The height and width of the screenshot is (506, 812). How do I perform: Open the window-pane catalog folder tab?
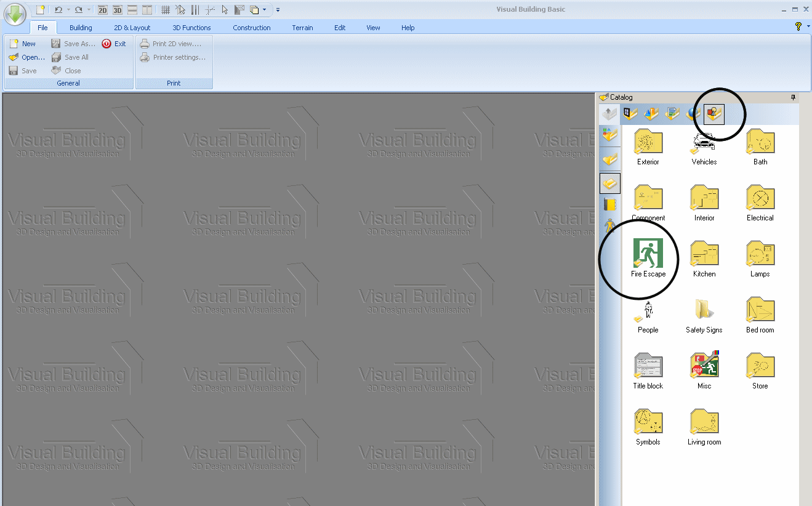(x=630, y=113)
